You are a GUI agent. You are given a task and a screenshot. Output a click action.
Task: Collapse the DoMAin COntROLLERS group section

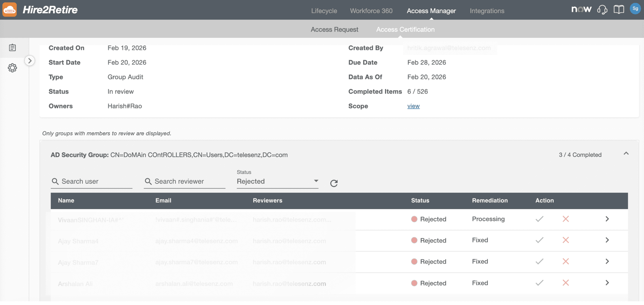[626, 153]
